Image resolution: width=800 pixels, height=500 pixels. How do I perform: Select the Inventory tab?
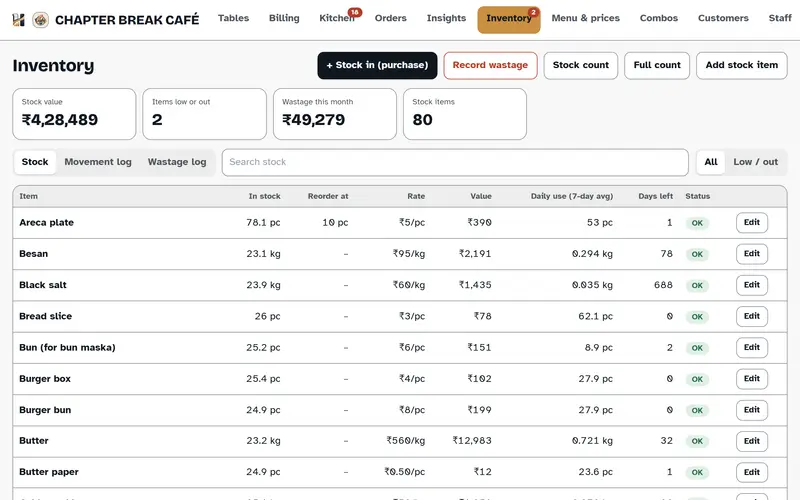(509, 19)
